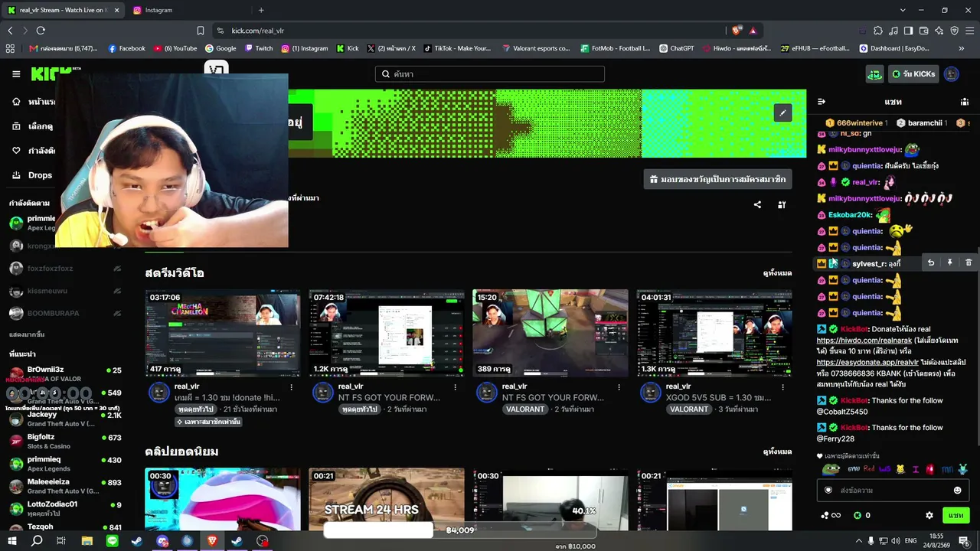Select 666winterive in chat leaderboard
This screenshot has height=551, width=980.
pos(856,123)
